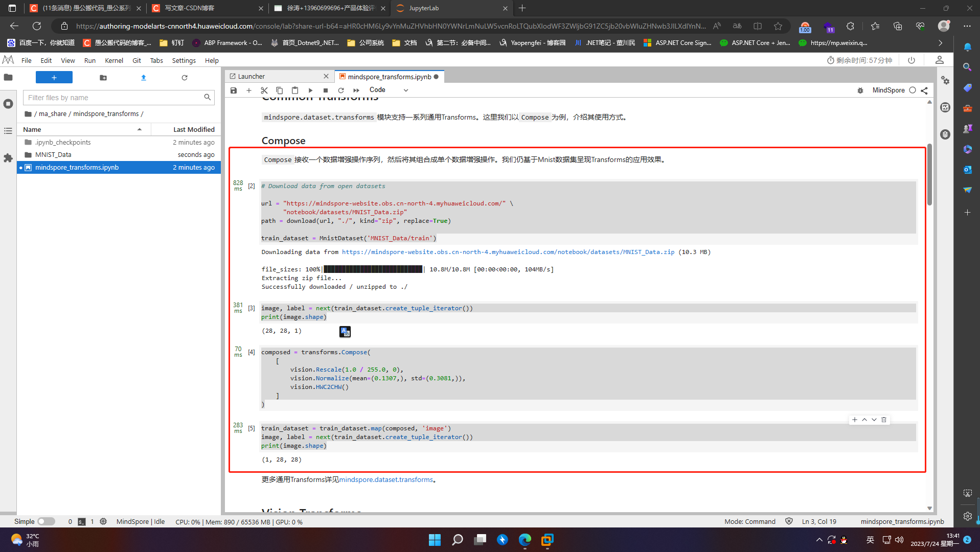Restart the kernel
Screen dimensions: 980x552
[341, 90]
